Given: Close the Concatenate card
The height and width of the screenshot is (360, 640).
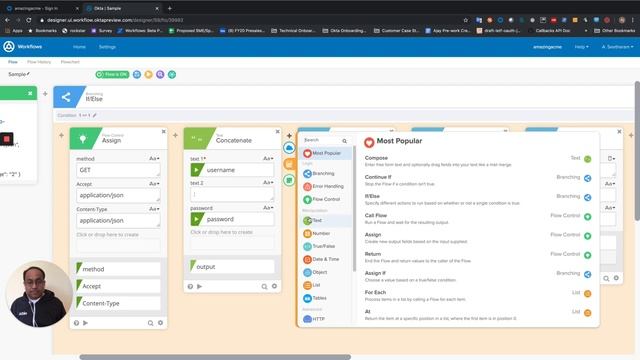Looking at the screenshot, I should coord(278,131).
